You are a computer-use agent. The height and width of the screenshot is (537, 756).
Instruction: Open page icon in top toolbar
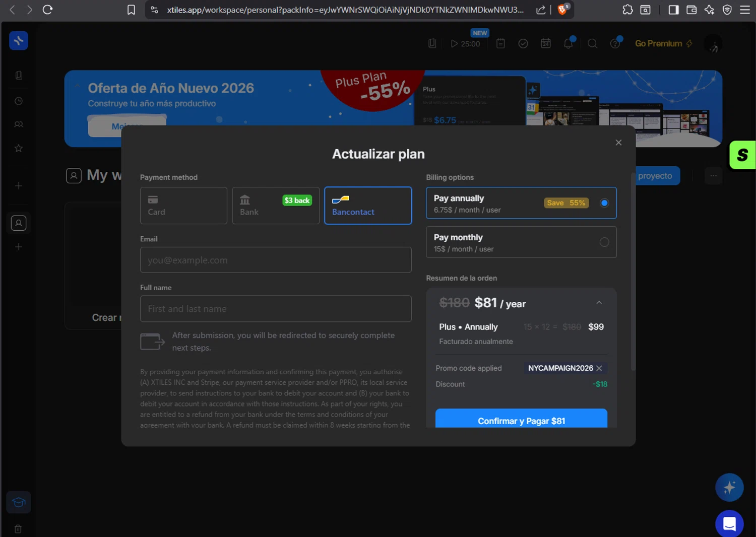[x=432, y=44]
